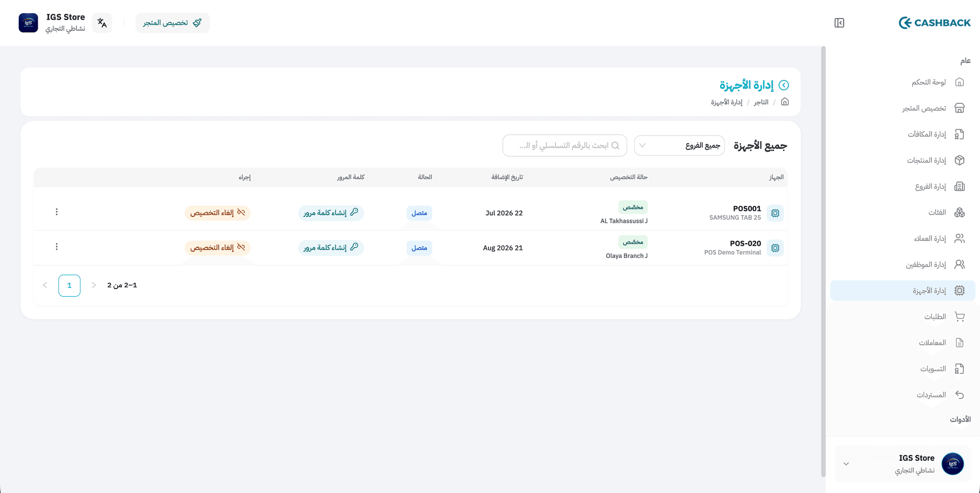Open إدارة المكافآت in sidebar
The height and width of the screenshot is (493, 980).
tap(903, 134)
